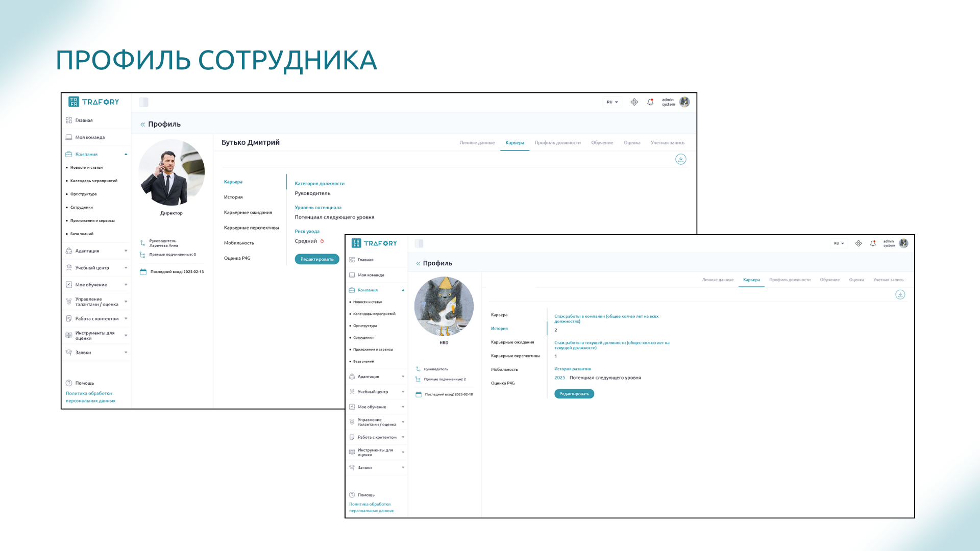Open the Профиль должности tab in first window
The height and width of the screenshot is (551, 980).
(557, 143)
